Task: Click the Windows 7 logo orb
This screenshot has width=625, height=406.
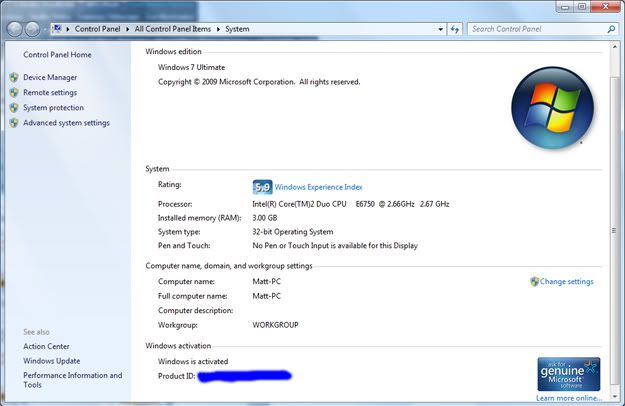Action: coord(552,108)
